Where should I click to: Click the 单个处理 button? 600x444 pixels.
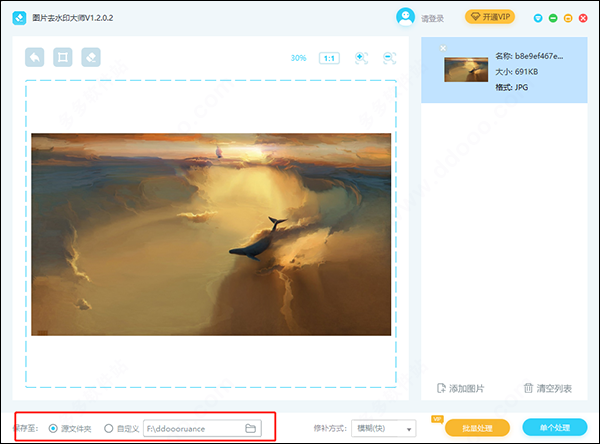[554, 428]
